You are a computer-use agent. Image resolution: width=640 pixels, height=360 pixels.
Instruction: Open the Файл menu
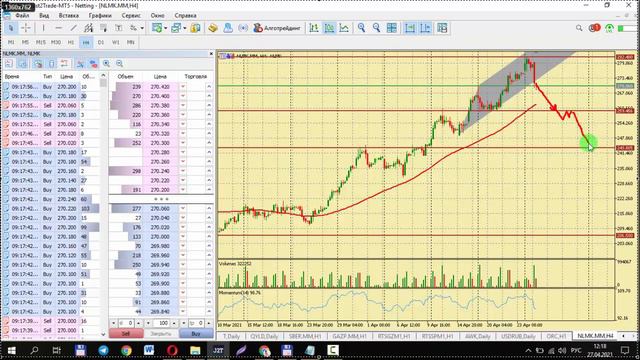coord(22,16)
